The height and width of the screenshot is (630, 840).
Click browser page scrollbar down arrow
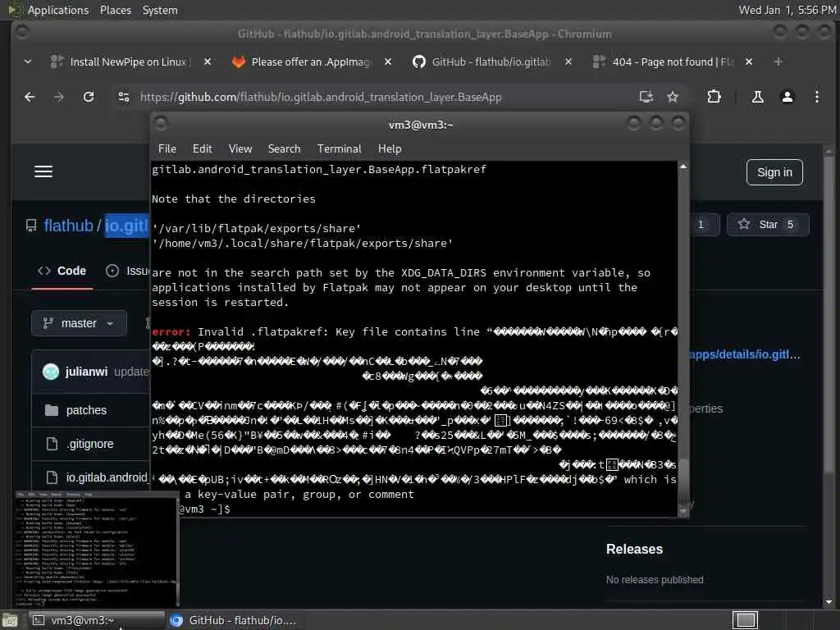829,602
